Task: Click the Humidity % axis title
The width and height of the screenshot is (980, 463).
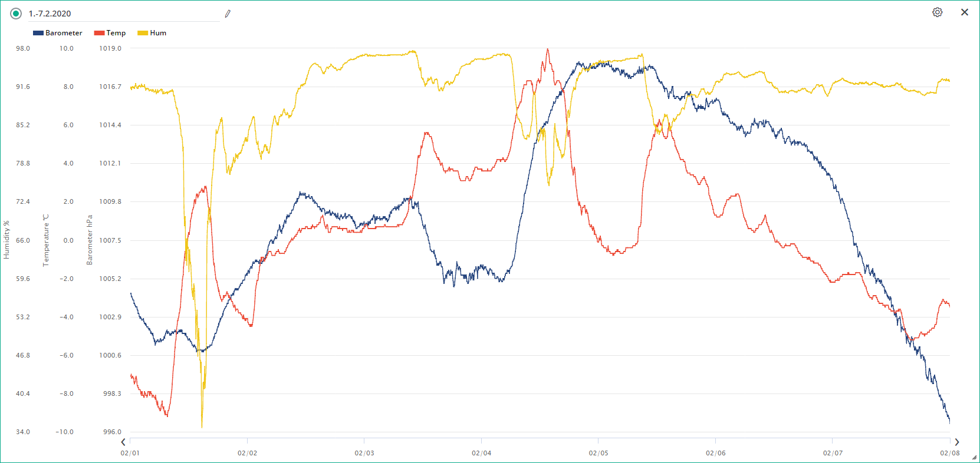Action: click(x=6, y=240)
